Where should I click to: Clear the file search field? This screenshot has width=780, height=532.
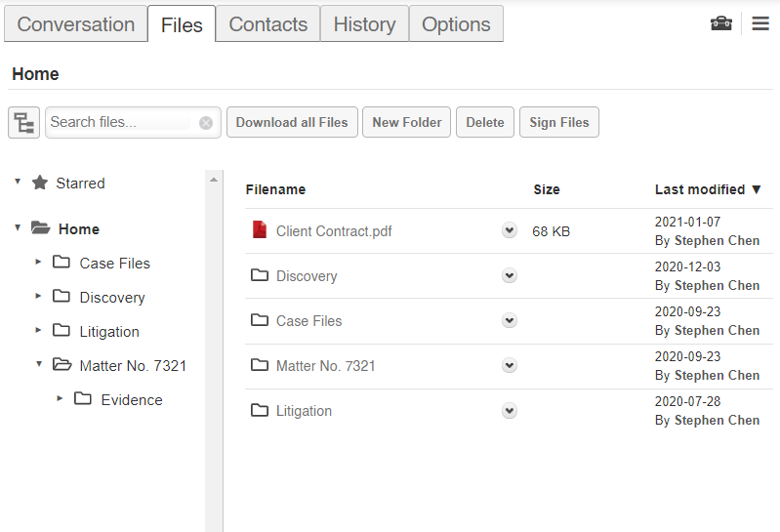[x=206, y=123]
